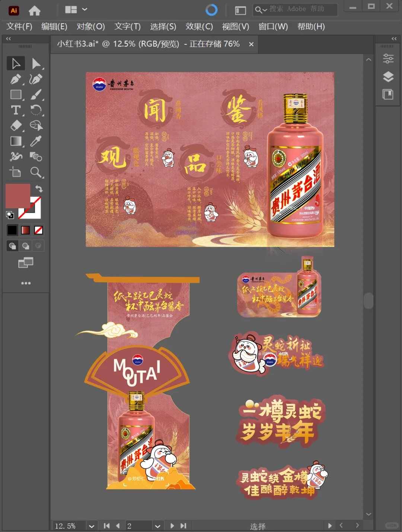
Task: Select the Type tool
Action: [x=16, y=110]
